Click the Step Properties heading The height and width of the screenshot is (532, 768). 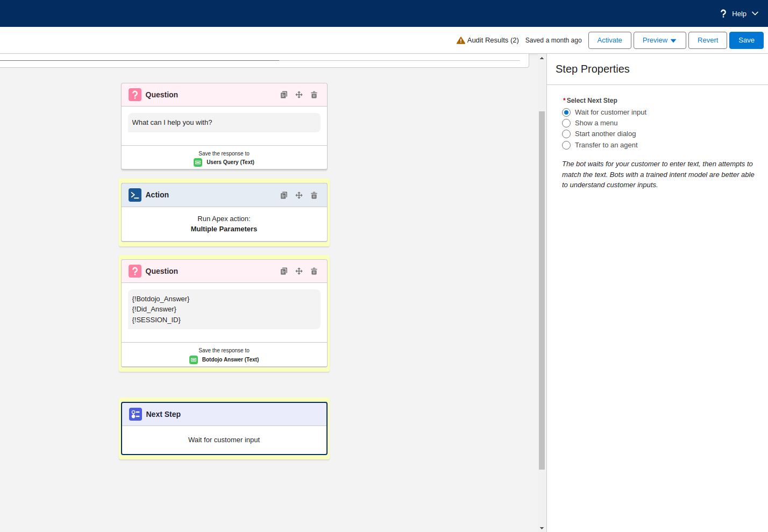click(x=592, y=69)
